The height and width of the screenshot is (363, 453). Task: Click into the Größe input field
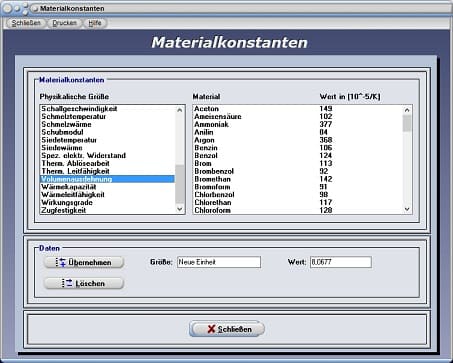219,262
